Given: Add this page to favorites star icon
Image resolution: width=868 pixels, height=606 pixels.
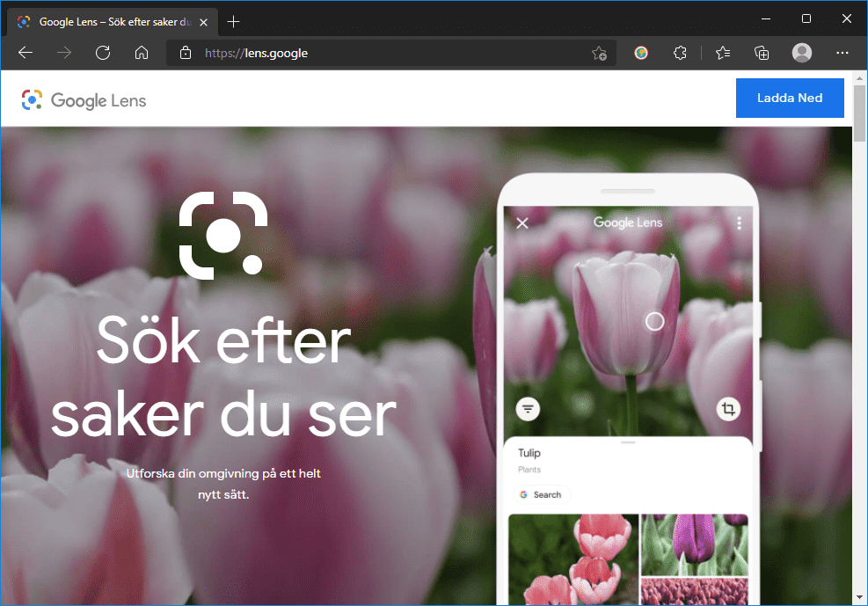Looking at the screenshot, I should click(x=599, y=53).
